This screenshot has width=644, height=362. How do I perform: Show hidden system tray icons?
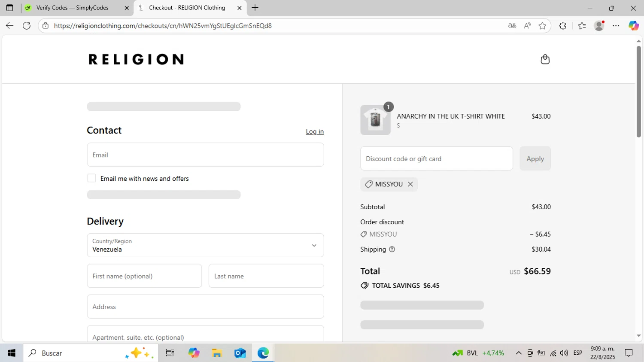pyautogui.click(x=519, y=353)
